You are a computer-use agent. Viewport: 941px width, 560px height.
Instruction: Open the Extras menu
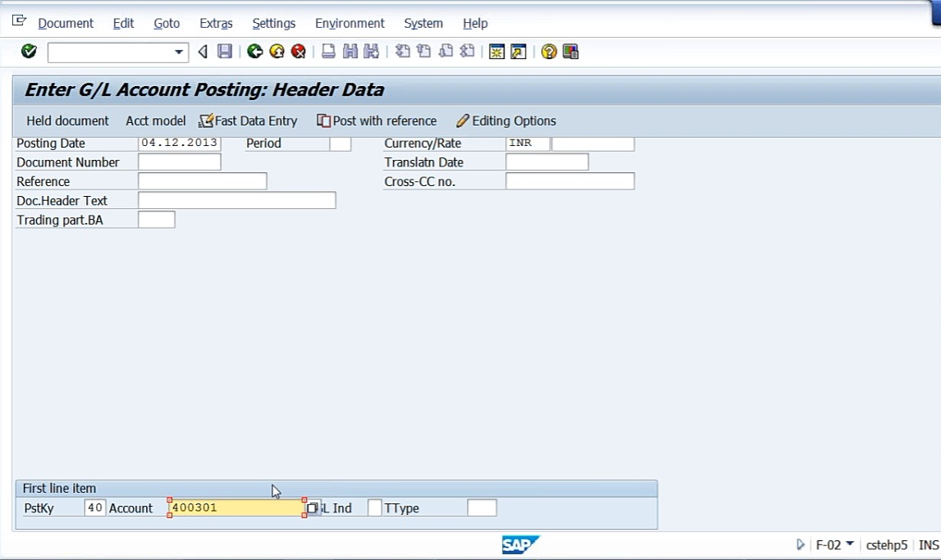coord(216,24)
